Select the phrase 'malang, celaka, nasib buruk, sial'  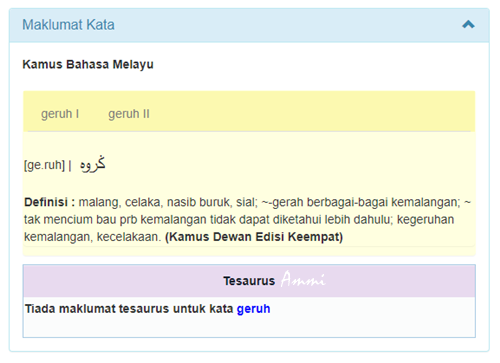click(x=167, y=203)
